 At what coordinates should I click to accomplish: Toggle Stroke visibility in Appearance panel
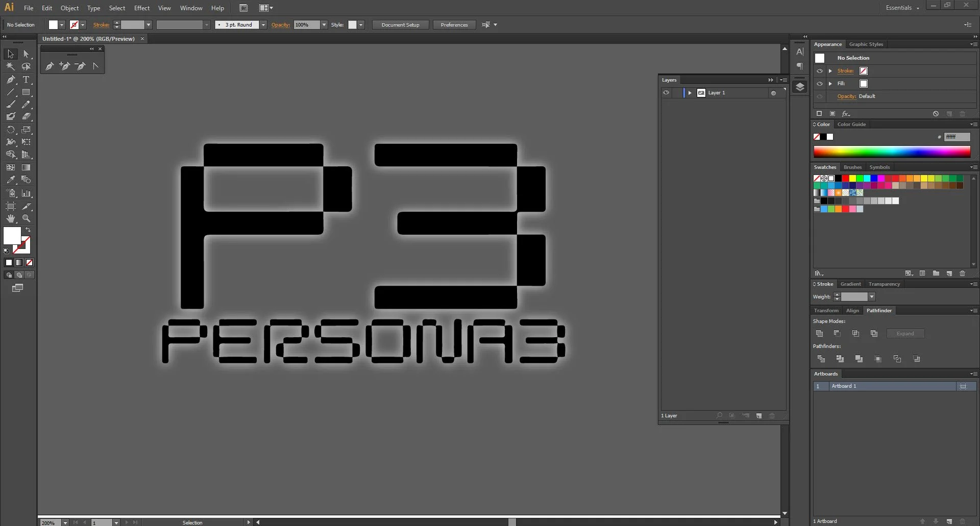pos(820,71)
